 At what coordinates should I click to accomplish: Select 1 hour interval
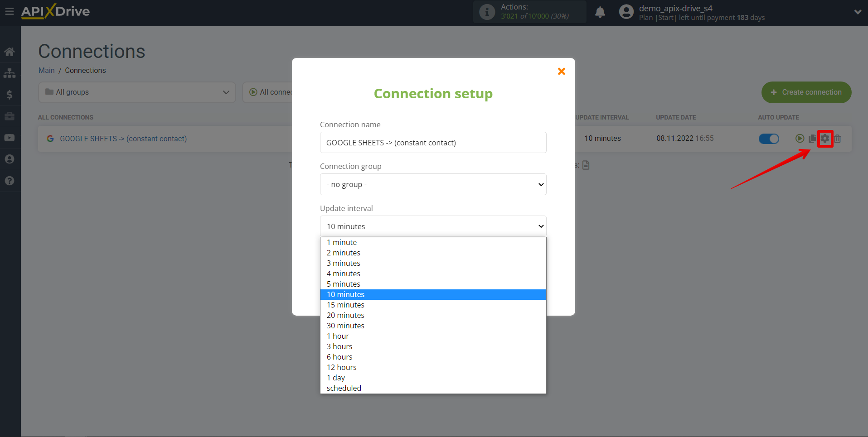tap(433, 336)
